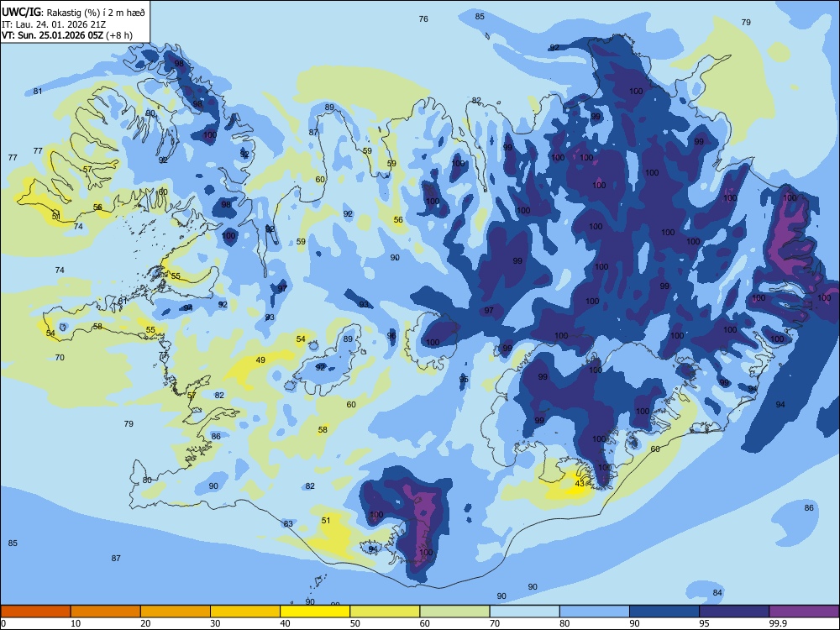This screenshot has width=840, height=630.
Task: Click the pale blue 70–80 legend swatch
Action: (x=524, y=612)
